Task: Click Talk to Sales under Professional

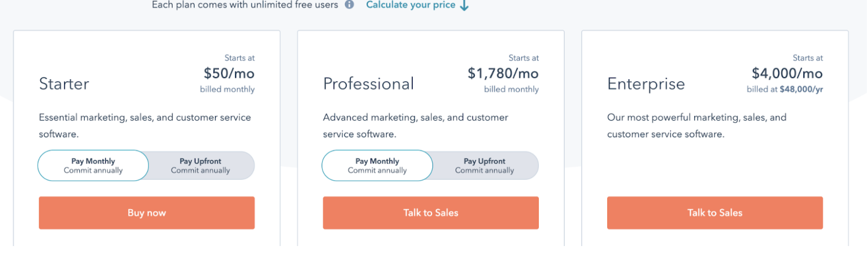Action: click(x=431, y=213)
